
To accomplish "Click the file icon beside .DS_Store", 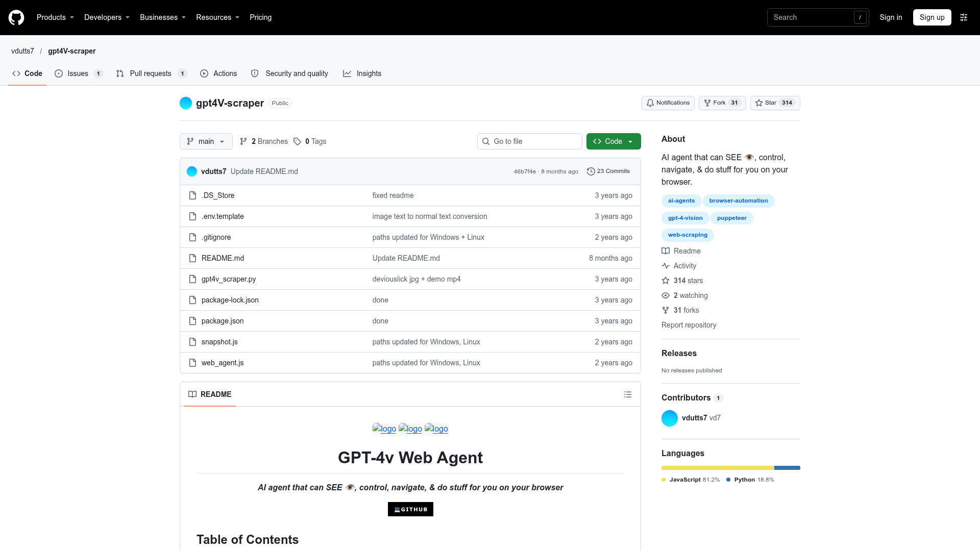I will [x=192, y=195].
